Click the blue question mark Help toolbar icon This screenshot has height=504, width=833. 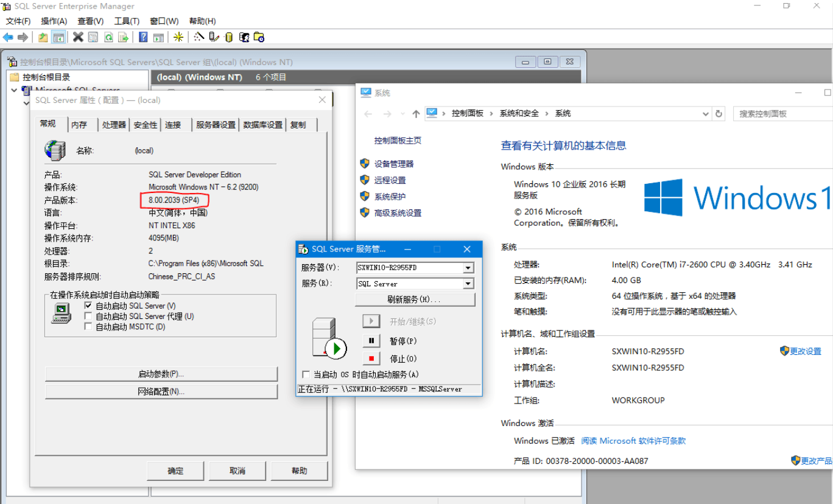(x=143, y=37)
